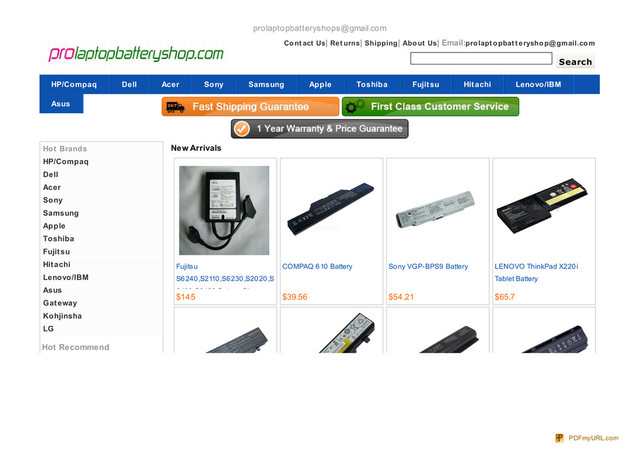This screenshot has width=640, height=453.
Task: Open the Asus navigation tab
Action: pos(61,104)
